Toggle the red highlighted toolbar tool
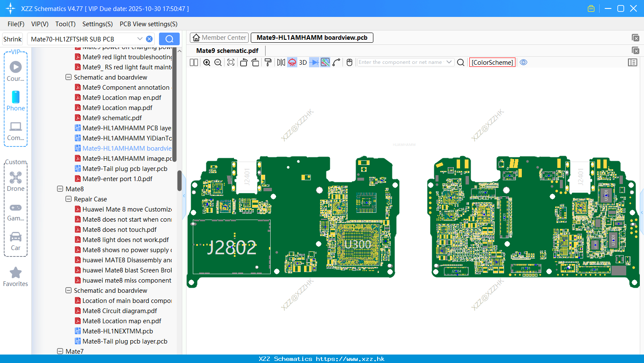This screenshot has width=644, height=363. [292, 63]
